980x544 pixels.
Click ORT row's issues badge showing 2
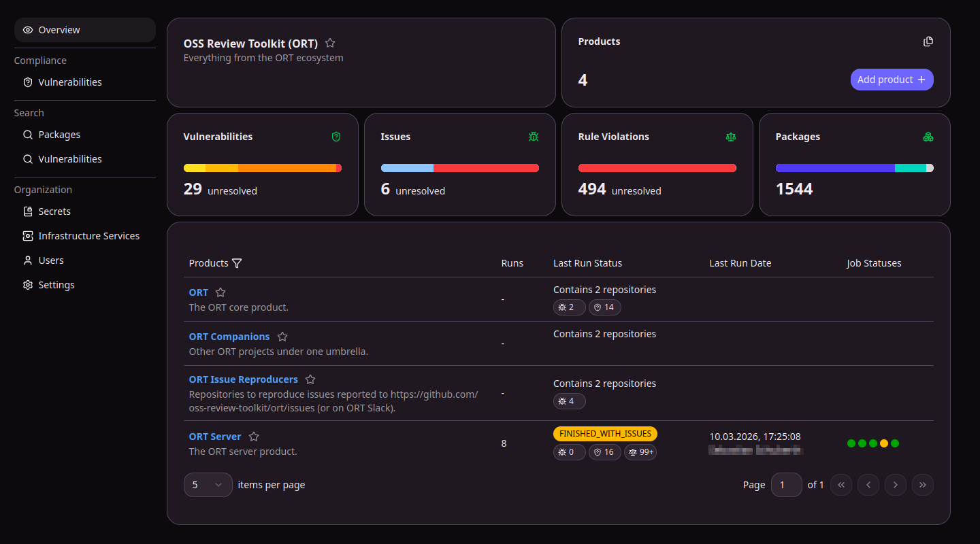click(570, 307)
